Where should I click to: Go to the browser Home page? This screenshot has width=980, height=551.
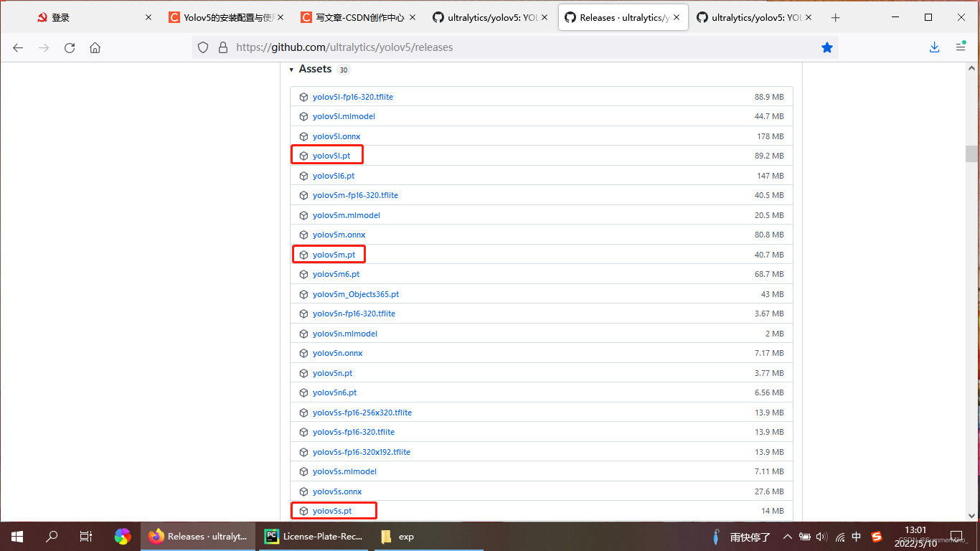point(95,47)
